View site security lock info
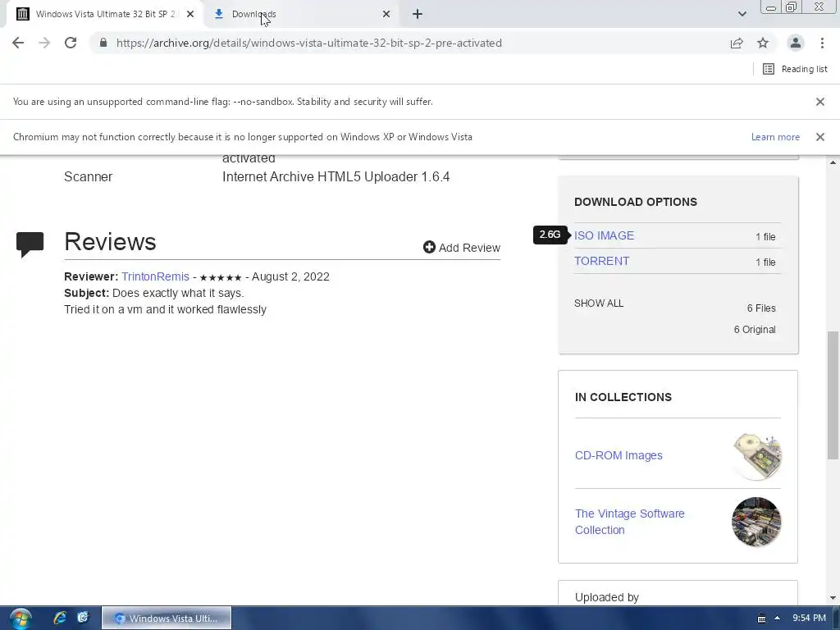Image resolution: width=840 pixels, height=630 pixels. [x=103, y=43]
